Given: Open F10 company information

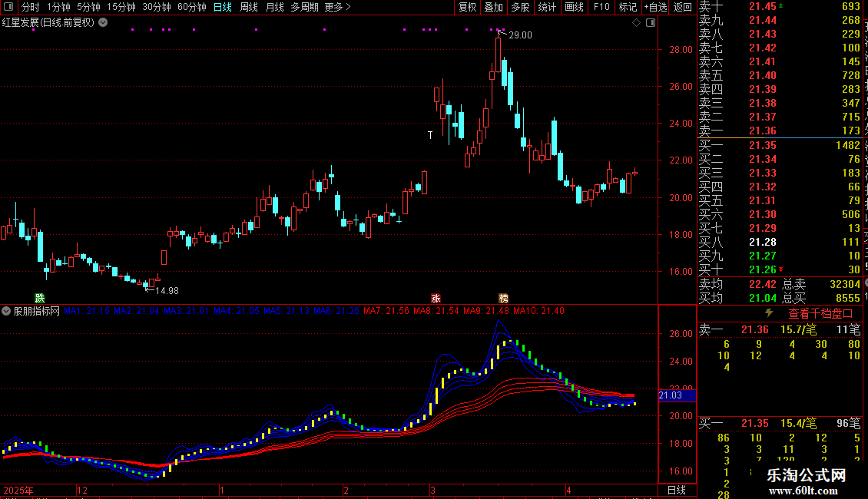Looking at the screenshot, I should tap(601, 7).
